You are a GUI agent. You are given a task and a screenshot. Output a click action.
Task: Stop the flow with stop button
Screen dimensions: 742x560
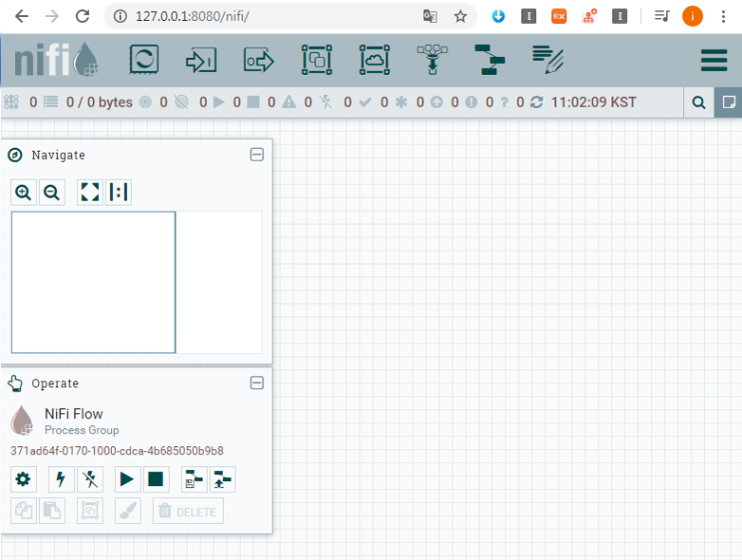tap(156, 479)
